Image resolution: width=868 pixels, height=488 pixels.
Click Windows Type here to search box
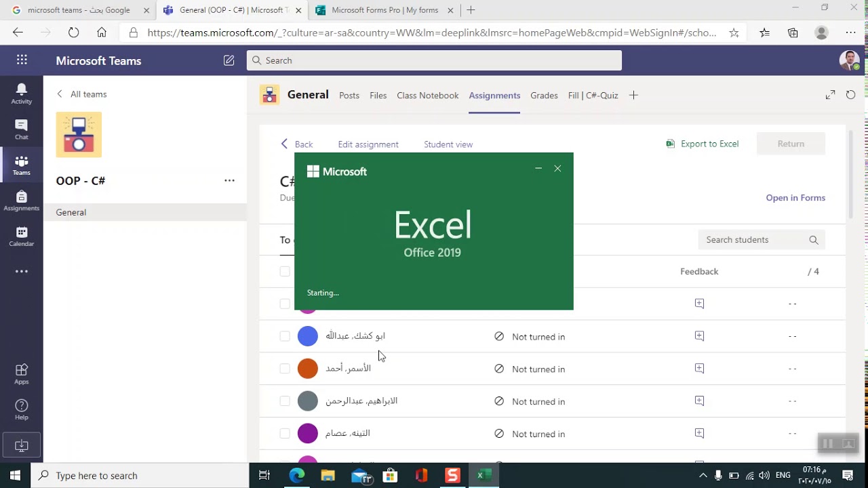140,475
